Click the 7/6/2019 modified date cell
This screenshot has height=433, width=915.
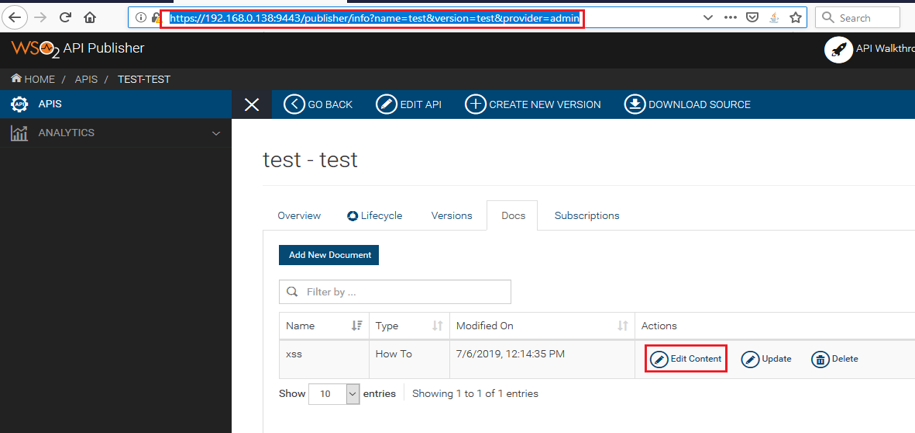coord(542,359)
